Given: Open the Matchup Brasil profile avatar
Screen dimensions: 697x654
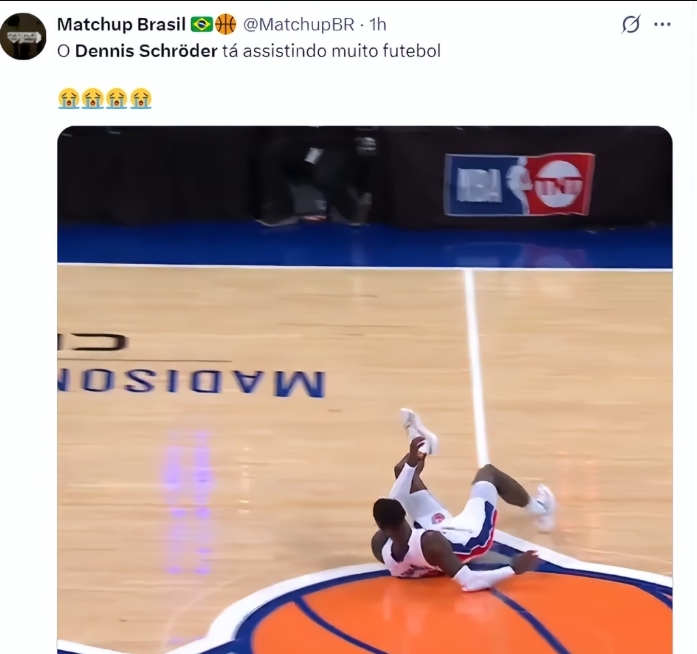Looking at the screenshot, I should pyautogui.click(x=23, y=36).
